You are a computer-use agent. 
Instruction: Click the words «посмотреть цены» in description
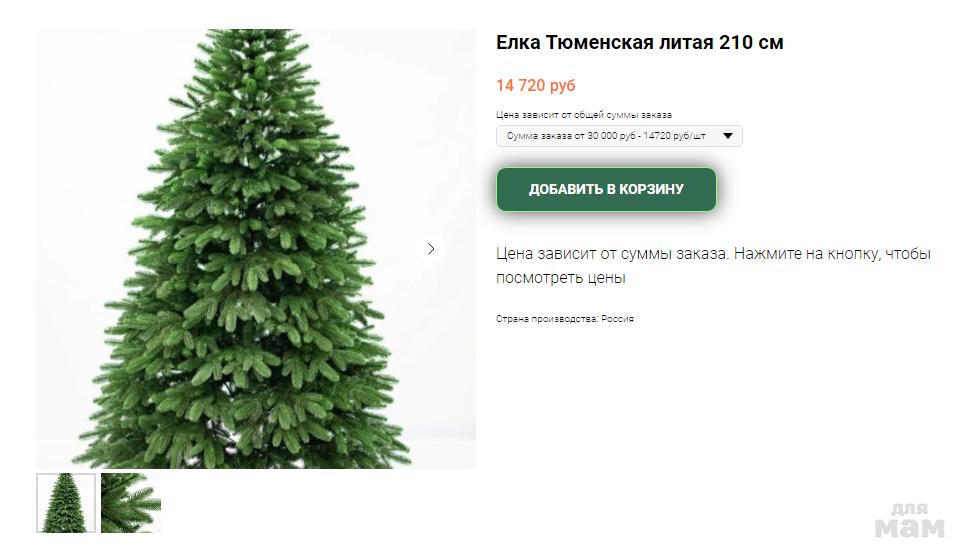pyautogui.click(x=561, y=278)
